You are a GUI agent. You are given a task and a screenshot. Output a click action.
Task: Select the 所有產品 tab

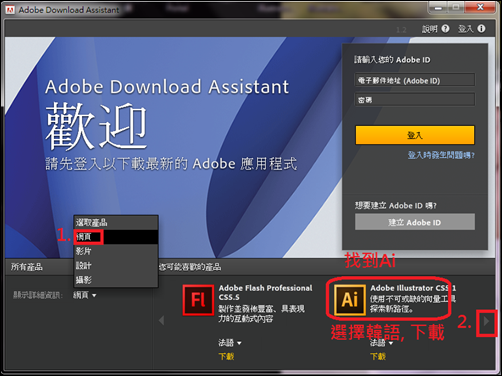27,267
